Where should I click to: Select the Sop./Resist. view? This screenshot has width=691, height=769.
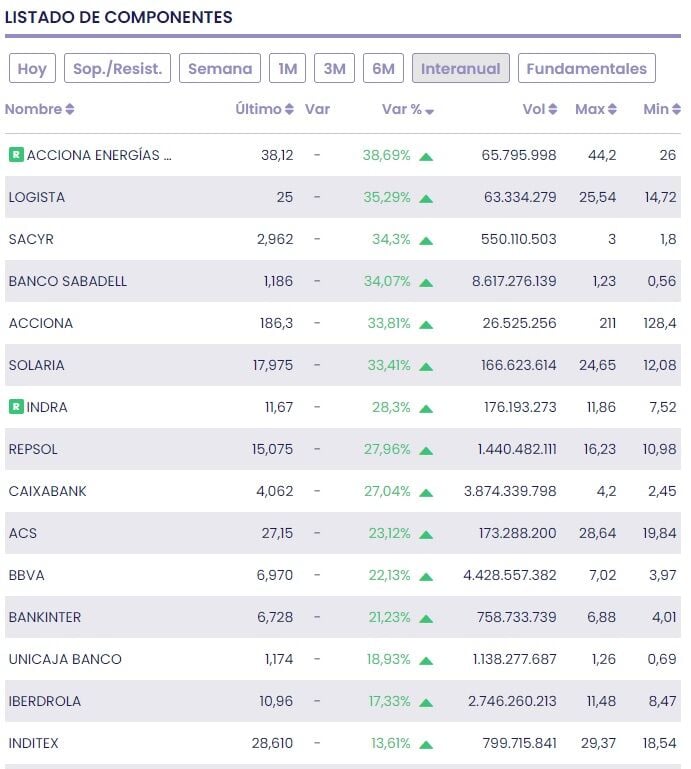118,68
